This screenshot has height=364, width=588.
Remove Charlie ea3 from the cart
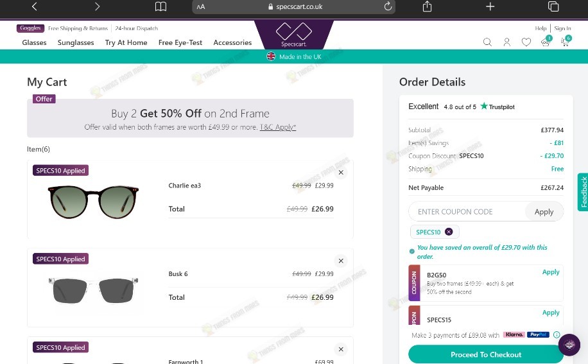pos(341,173)
